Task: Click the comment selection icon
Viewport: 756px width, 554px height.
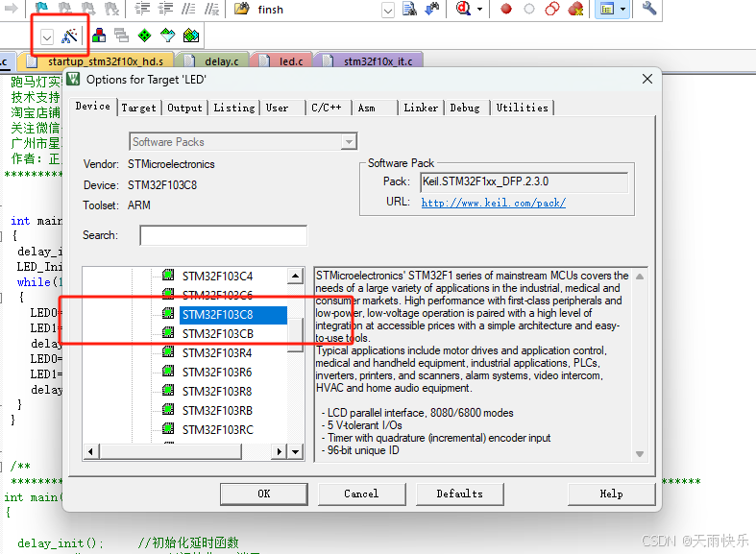Action: pyautogui.click(x=188, y=9)
